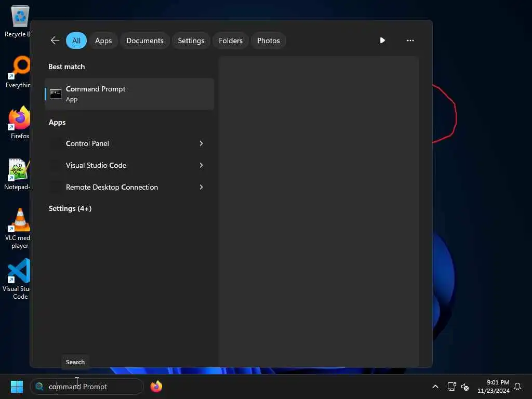The width and height of the screenshot is (532, 399).
Task: Open the notifications bell icon
Action: click(517, 387)
